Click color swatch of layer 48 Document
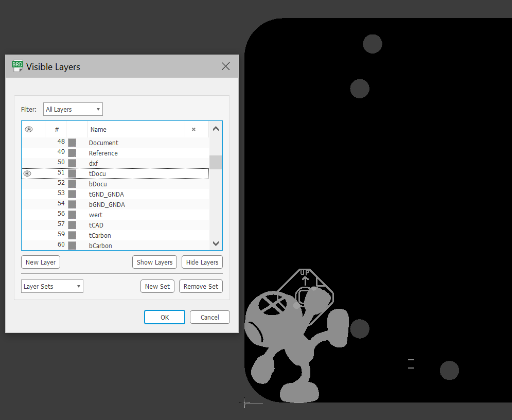 click(72, 143)
